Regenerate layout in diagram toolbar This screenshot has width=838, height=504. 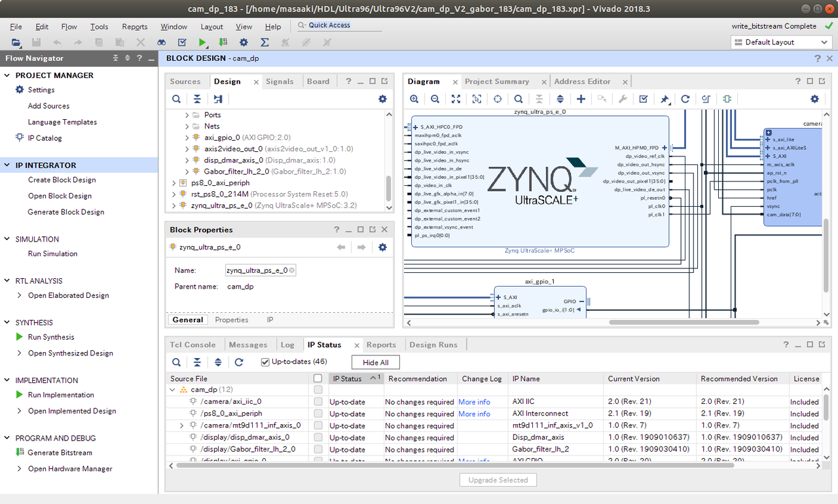[685, 99]
